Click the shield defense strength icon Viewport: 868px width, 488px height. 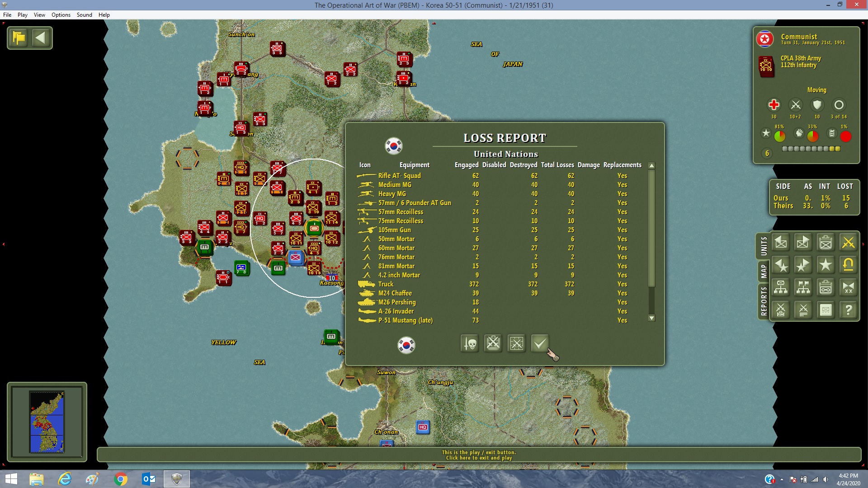coord(817,105)
